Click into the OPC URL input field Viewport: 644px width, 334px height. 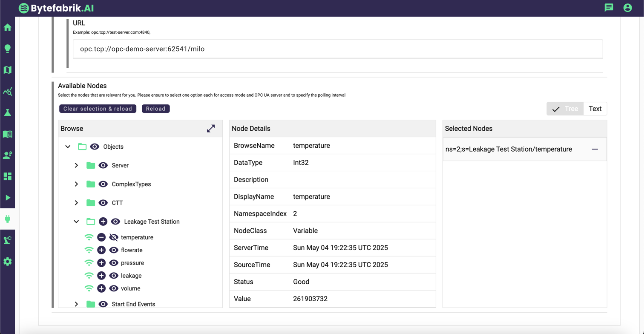[x=337, y=49]
